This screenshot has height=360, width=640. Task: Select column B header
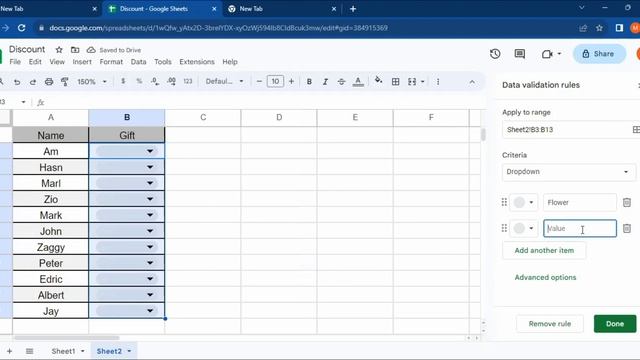point(127,118)
